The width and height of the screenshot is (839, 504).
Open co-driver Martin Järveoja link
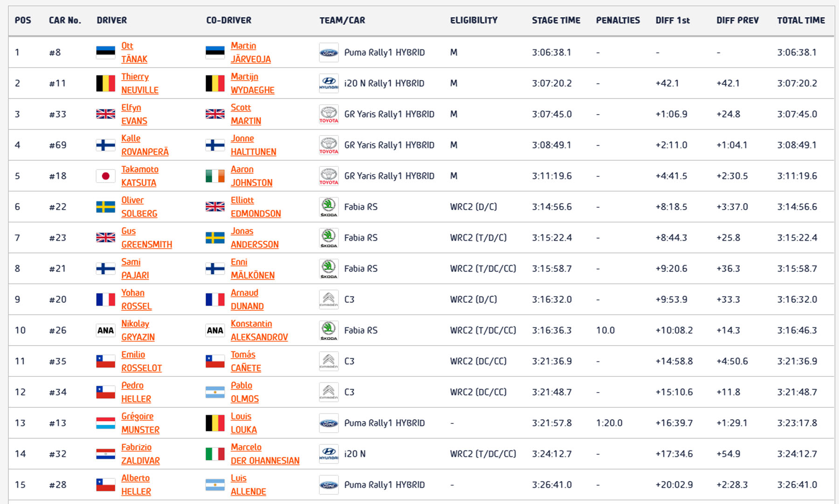pos(251,52)
